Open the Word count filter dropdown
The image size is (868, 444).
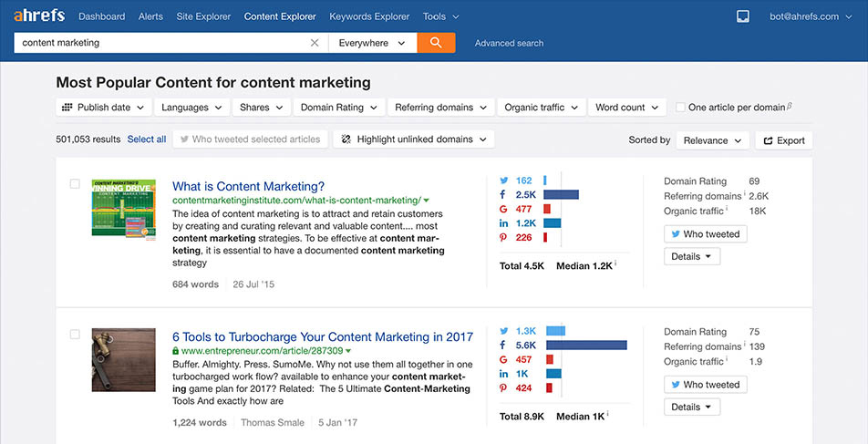[627, 108]
